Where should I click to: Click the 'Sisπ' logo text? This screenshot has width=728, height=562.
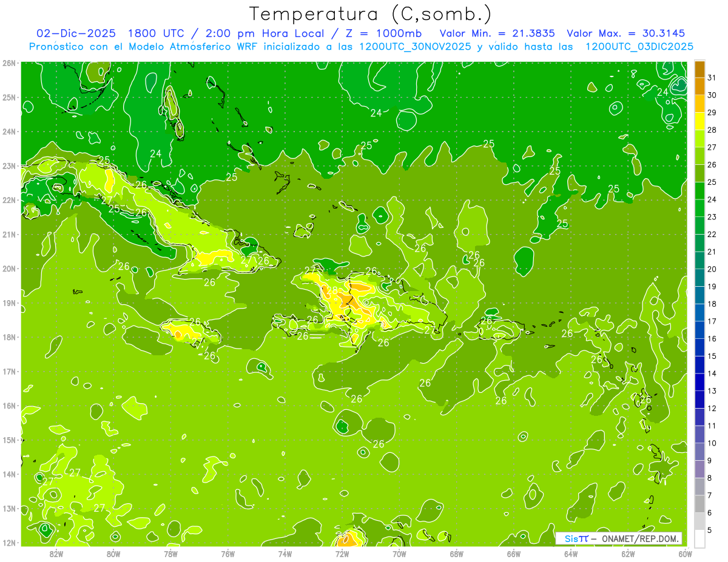[576, 538]
